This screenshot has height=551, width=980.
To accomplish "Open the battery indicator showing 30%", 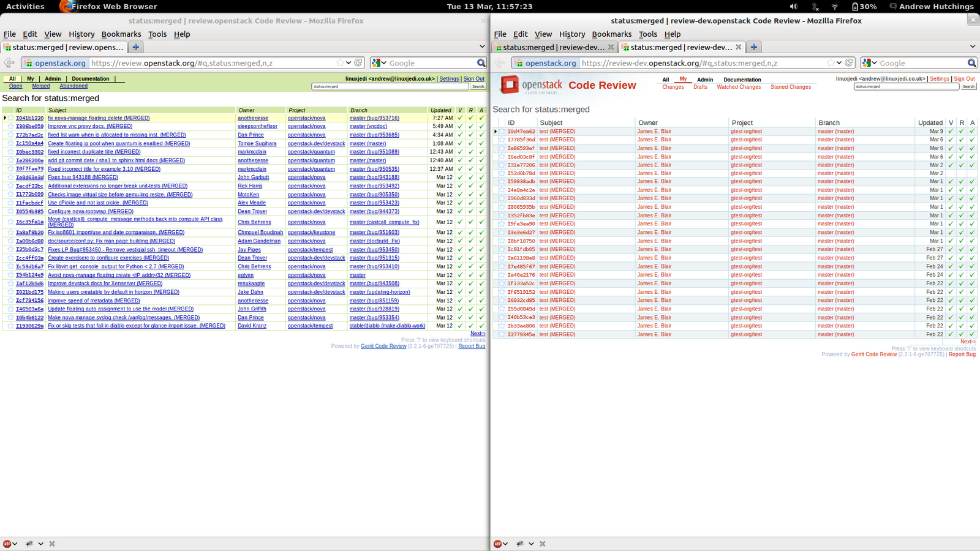I will point(864,7).
